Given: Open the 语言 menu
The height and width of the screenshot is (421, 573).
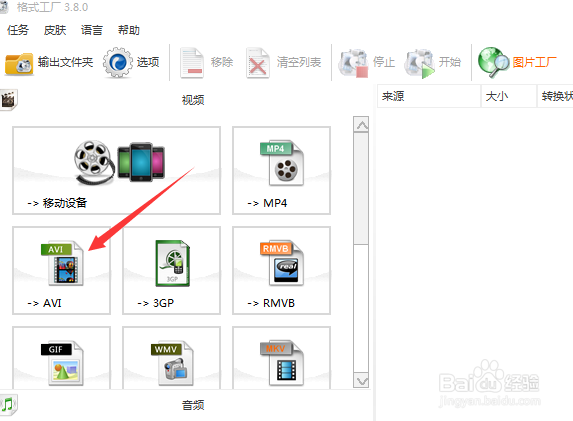Looking at the screenshot, I should (x=92, y=30).
